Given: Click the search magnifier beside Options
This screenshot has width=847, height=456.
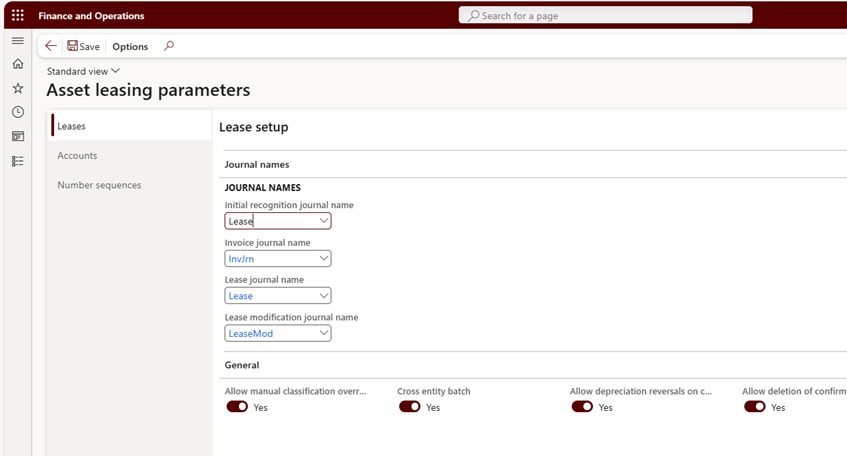Looking at the screenshot, I should 169,46.
